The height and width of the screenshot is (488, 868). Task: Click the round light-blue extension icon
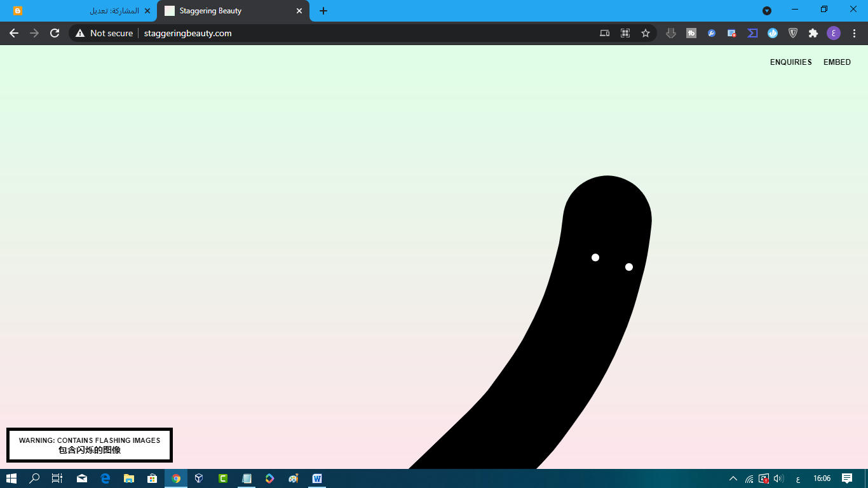[x=773, y=33]
